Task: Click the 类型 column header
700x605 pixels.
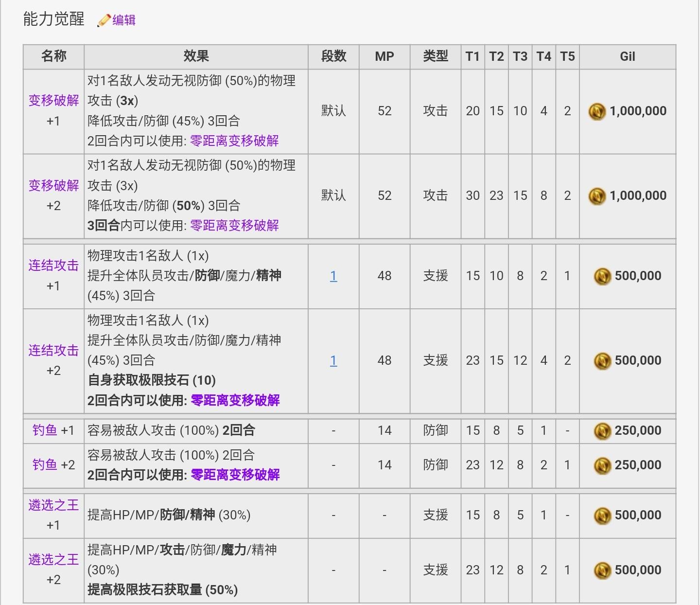Action: point(436,56)
